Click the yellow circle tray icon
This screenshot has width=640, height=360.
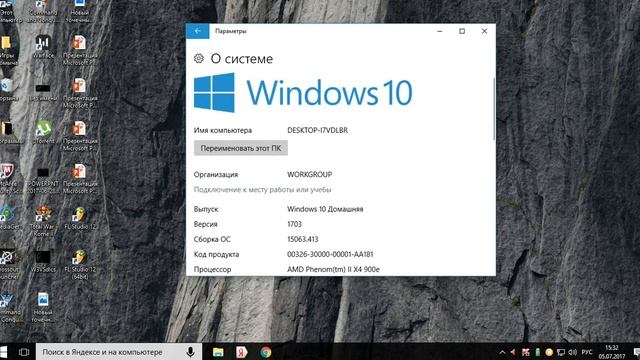[549, 352]
